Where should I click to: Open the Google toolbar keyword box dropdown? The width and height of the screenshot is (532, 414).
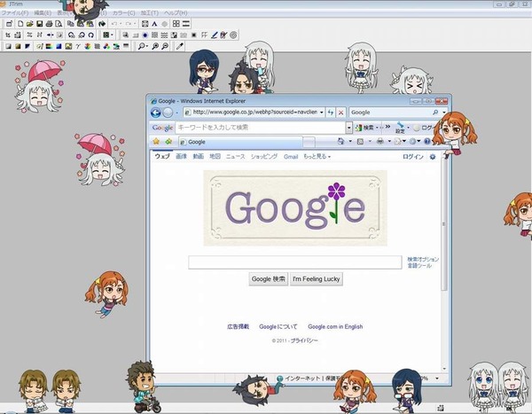(348, 128)
